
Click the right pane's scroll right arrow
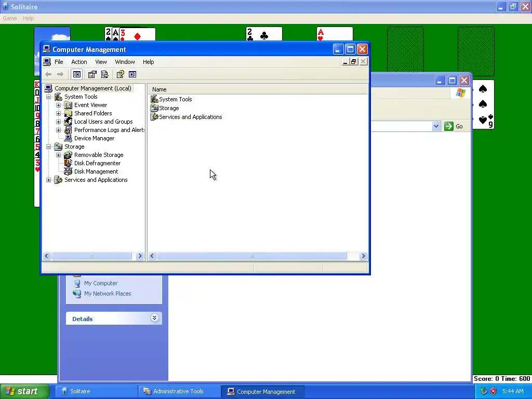363,256
